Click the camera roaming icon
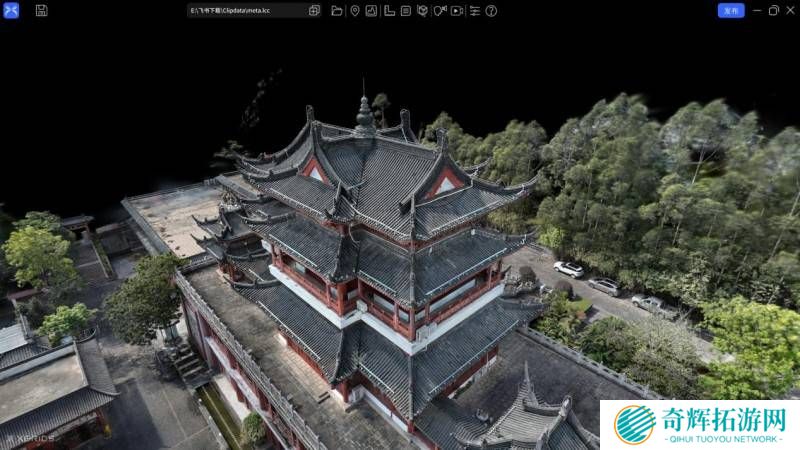This screenshot has height=450, width=800. [x=439, y=10]
